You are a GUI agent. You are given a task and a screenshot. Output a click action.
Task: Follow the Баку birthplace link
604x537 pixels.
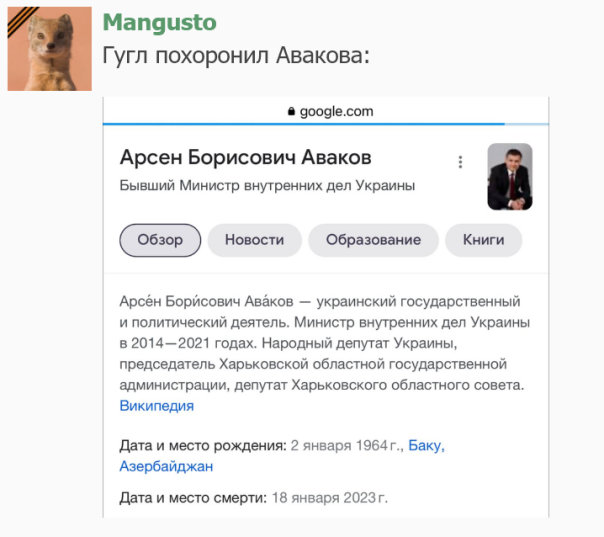click(426, 446)
